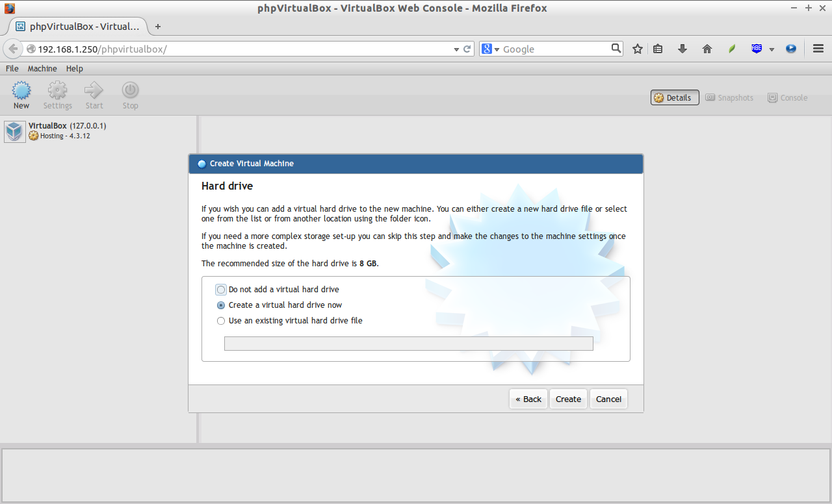Open the downloads arrow icon

[x=682, y=49]
